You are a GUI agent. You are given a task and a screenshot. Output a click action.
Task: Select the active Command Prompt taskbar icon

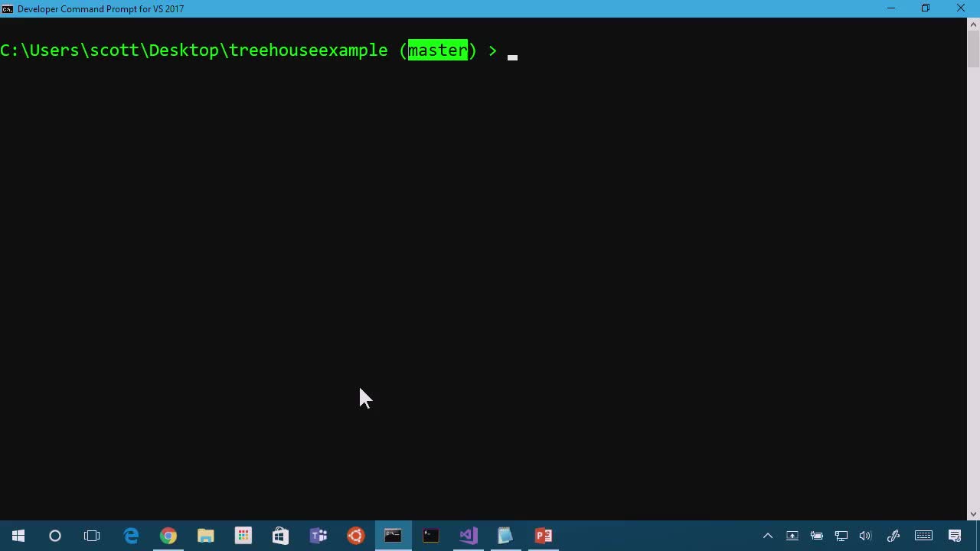point(394,536)
